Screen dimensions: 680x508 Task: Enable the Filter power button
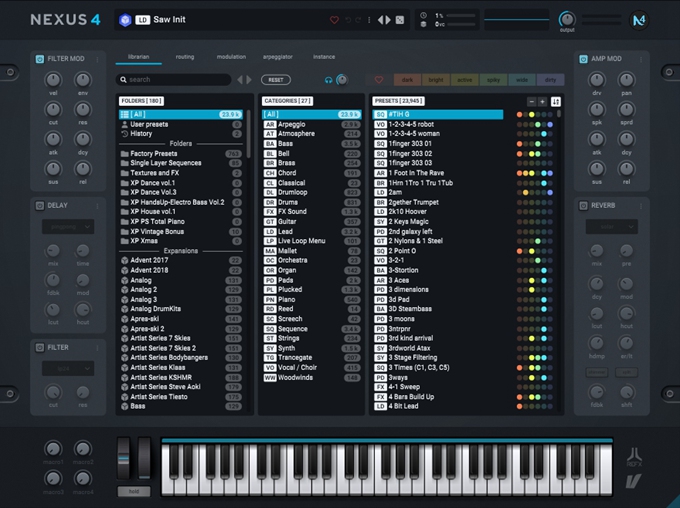(x=40, y=347)
